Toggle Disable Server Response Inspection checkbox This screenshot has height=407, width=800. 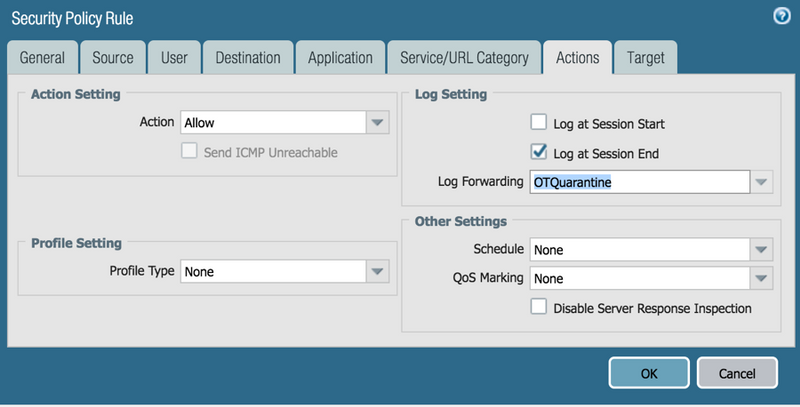tap(539, 308)
